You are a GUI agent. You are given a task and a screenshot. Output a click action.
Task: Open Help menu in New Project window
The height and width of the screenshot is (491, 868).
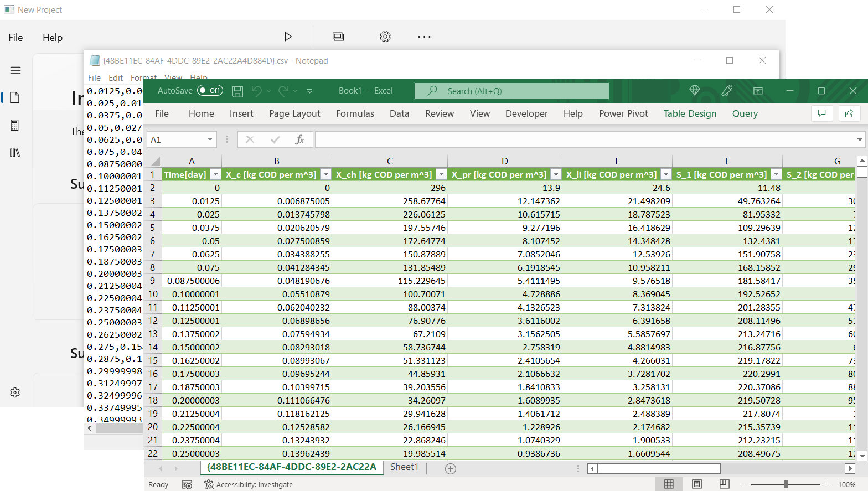[x=53, y=38]
